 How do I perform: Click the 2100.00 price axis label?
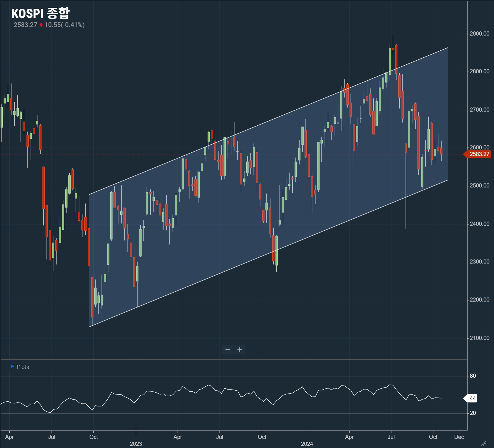point(479,338)
